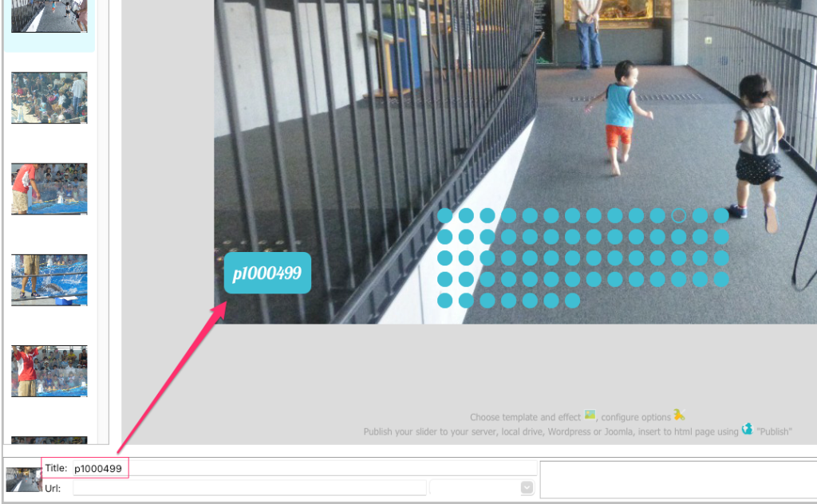The image size is (817, 504).
Task: Select thumbnail of red-shirted person beside pool
Action: (49, 189)
